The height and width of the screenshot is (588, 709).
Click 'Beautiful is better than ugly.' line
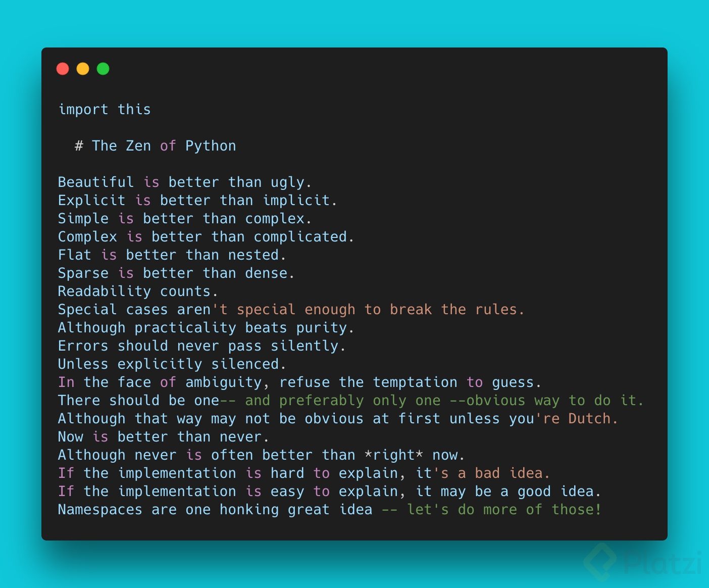pyautogui.click(x=185, y=182)
